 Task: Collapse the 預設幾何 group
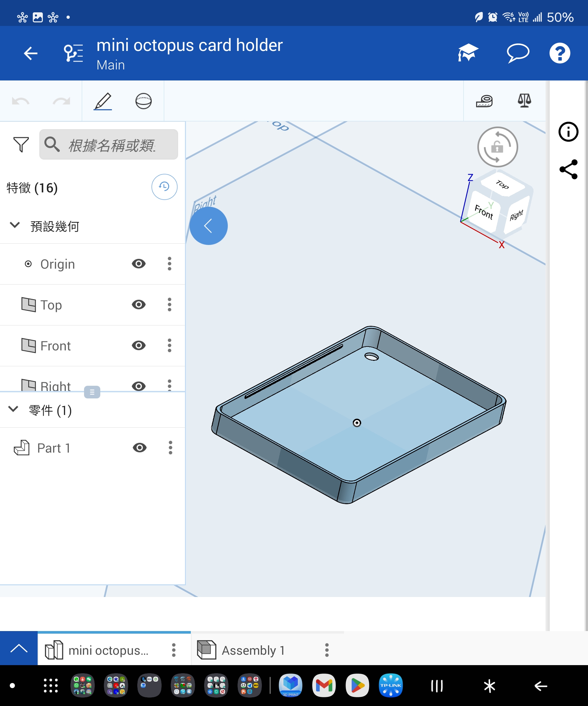[x=15, y=225]
